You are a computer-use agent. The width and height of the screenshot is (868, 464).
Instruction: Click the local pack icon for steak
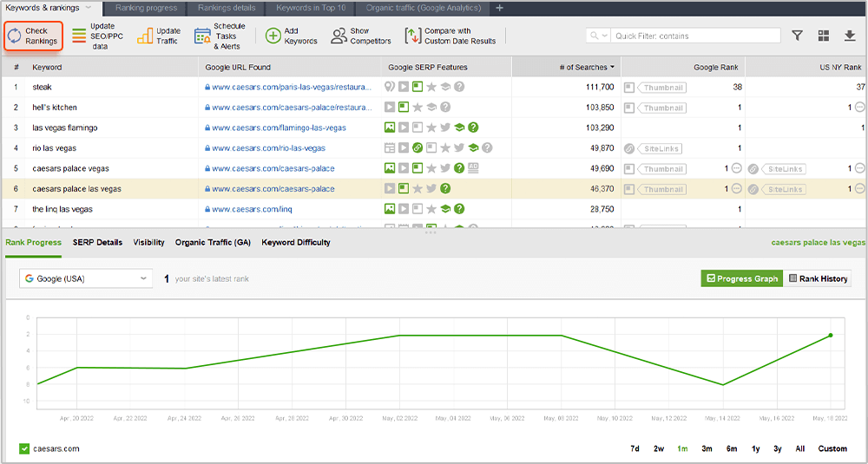(x=390, y=87)
